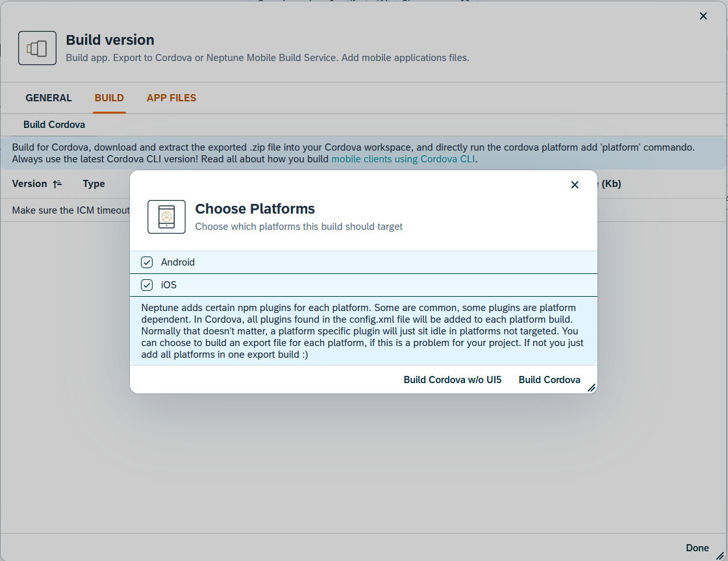
Task: Open the Build Cordova sub-tab
Action: (x=54, y=124)
